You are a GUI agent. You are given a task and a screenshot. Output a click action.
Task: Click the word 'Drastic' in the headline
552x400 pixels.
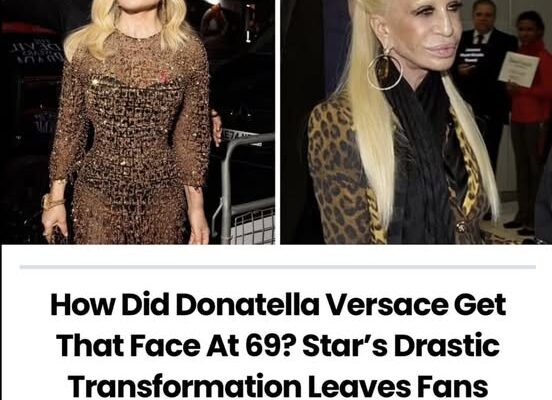[447, 345]
